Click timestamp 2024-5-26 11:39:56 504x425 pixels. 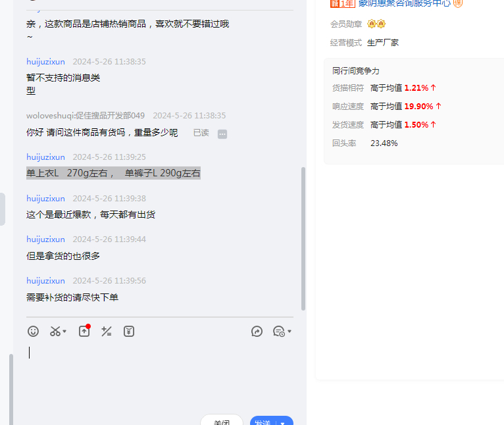click(x=109, y=281)
